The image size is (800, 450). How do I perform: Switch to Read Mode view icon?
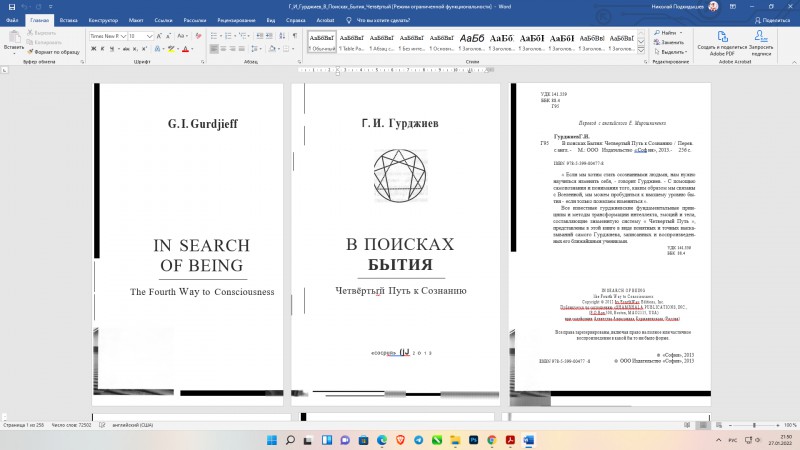[687, 425]
